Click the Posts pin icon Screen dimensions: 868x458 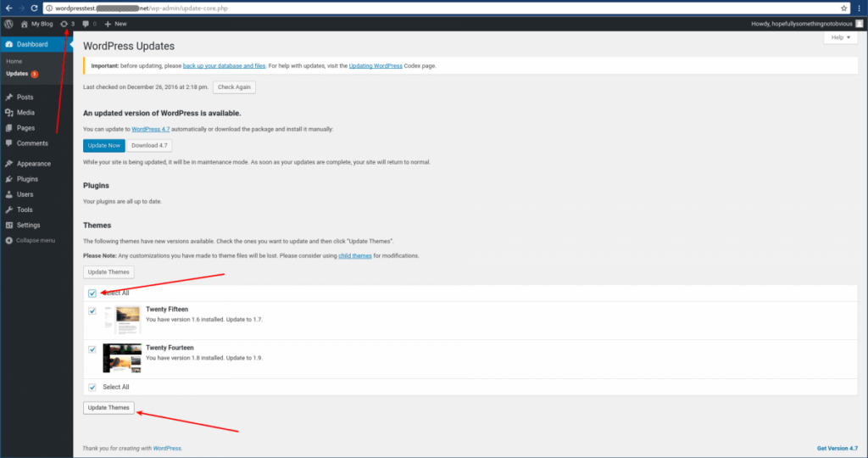point(8,97)
